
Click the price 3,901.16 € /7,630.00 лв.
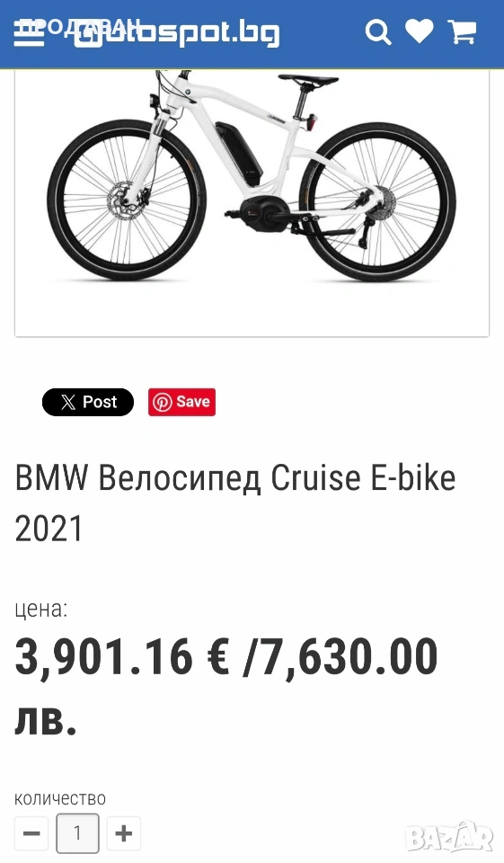226,686
